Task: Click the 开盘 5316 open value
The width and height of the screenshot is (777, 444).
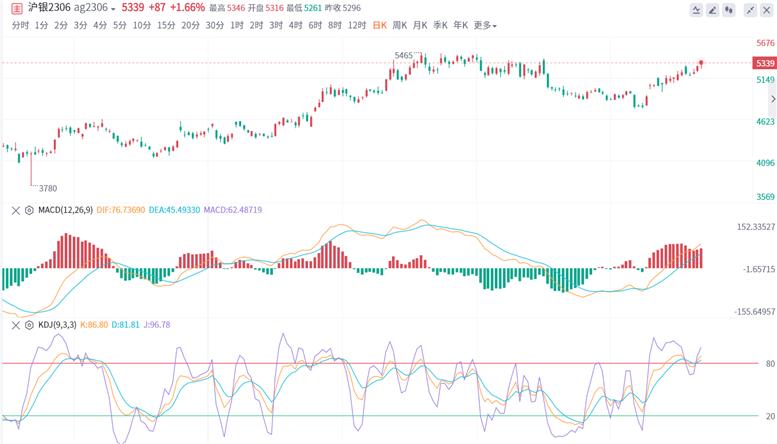Action: point(266,8)
